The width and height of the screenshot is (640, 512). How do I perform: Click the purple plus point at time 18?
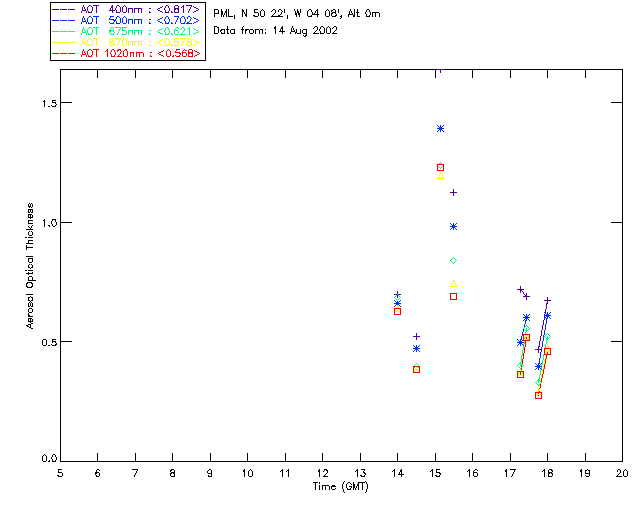tap(548, 301)
